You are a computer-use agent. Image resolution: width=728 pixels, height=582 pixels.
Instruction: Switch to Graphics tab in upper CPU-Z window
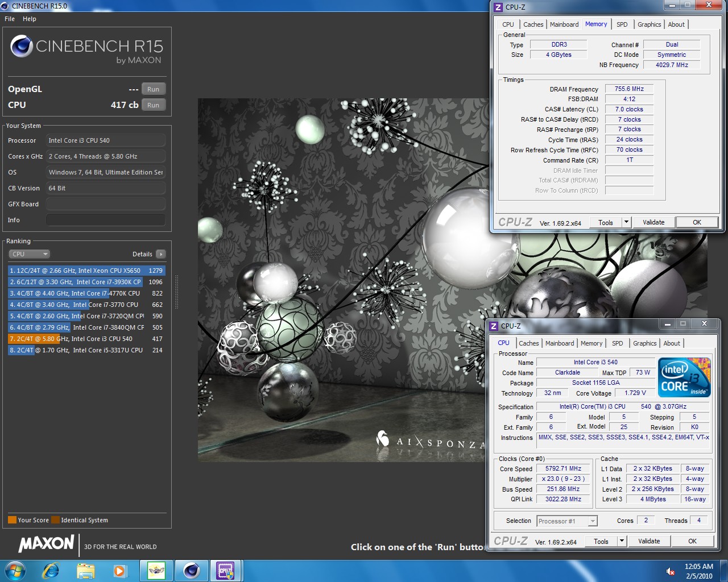tap(650, 24)
